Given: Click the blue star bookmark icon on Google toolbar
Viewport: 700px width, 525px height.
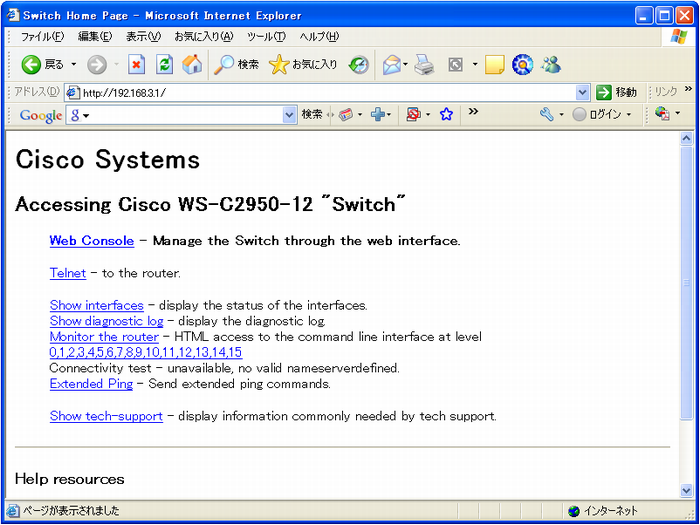Looking at the screenshot, I should pos(446,115).
